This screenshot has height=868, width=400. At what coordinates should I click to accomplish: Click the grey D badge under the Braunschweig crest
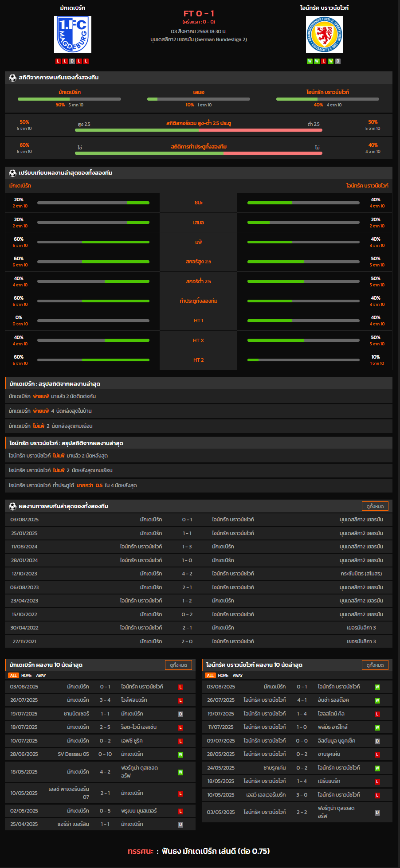[338, 61]
